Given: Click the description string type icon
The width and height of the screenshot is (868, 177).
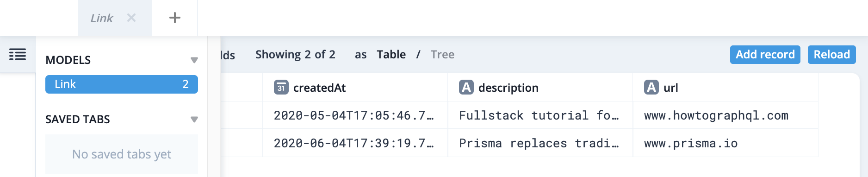Looking at the screenshot, I should point(466,87).
